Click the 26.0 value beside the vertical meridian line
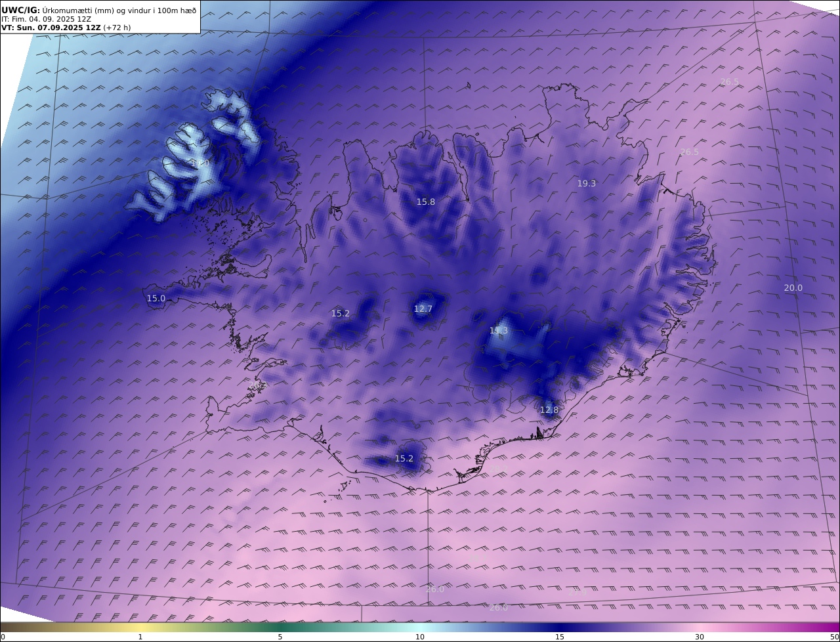Image resolution: width=840 pixels, height=642 pixels. point(435,589)
